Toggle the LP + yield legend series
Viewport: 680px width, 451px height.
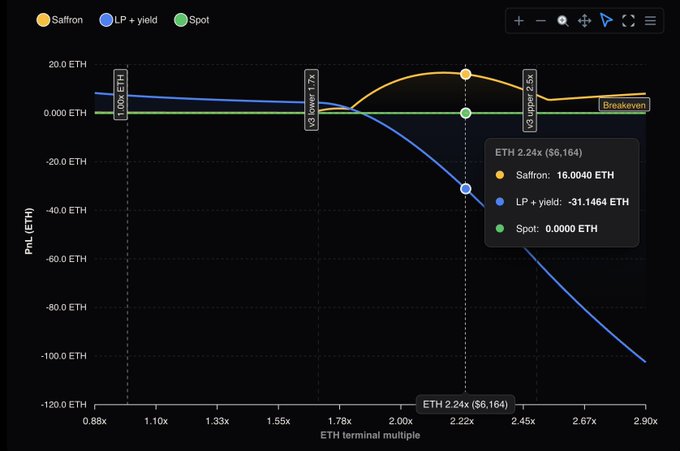(129, 20)
